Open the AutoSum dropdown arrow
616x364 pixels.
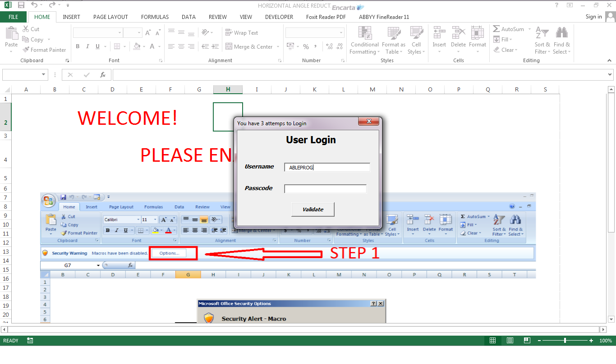(x=529, y=29)
